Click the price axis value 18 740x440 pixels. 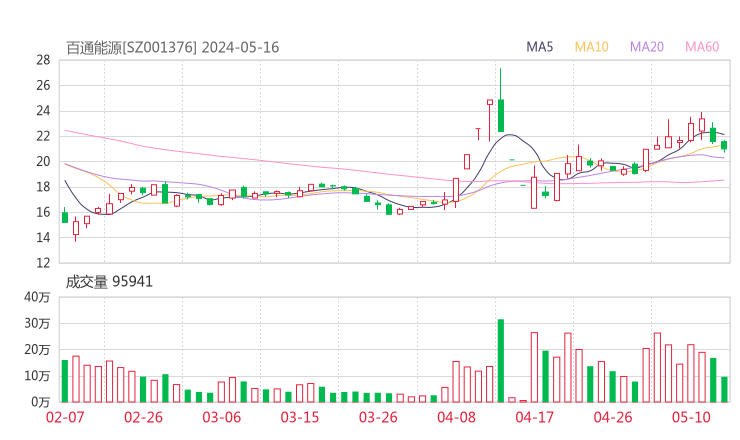[43, 187]
